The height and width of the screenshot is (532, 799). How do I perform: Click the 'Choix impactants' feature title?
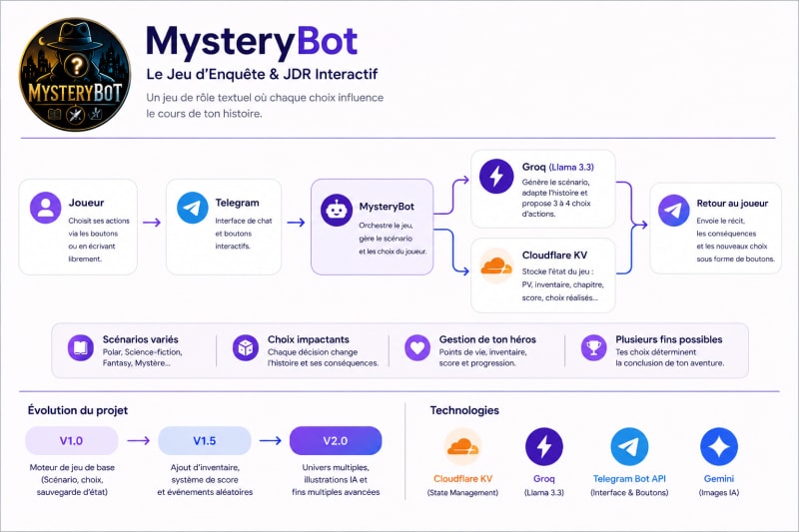pos(309,339)
